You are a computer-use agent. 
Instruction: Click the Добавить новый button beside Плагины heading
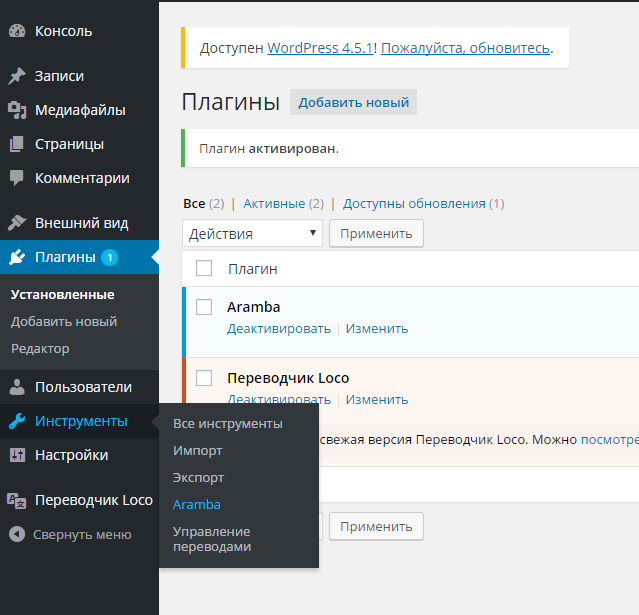coord(353,102)
